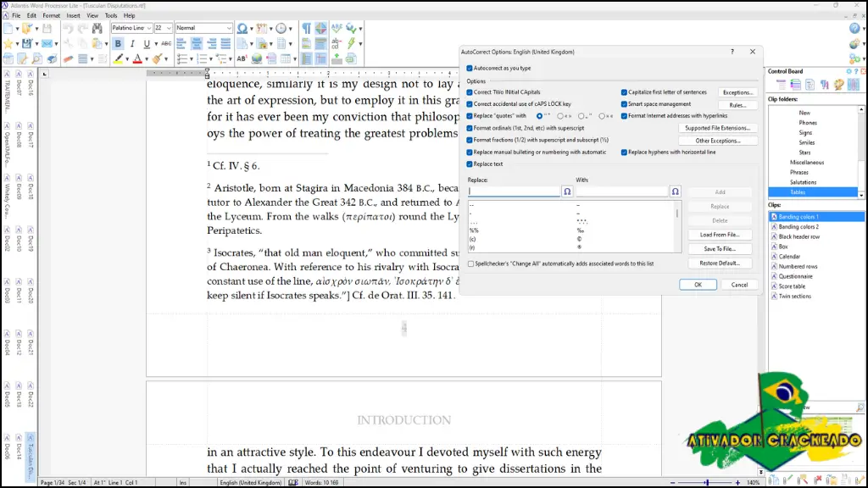Confirm AutoCorrect dialog with OK
This screenshot has width=868, height=488.
click(698, 285)
